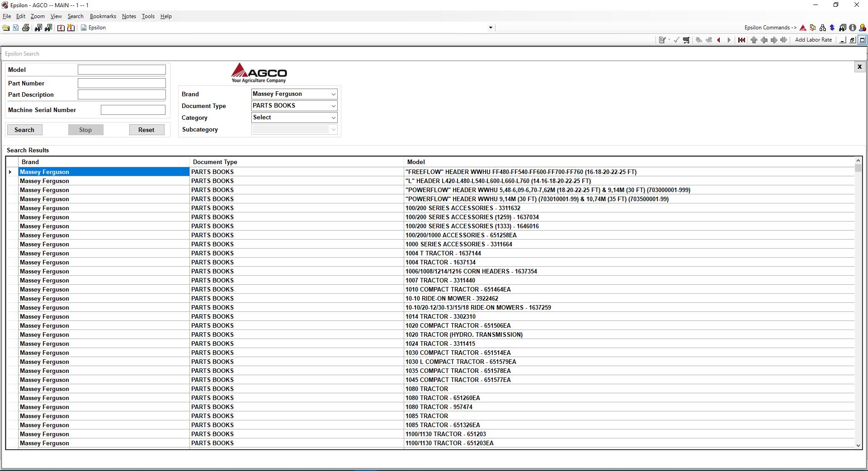Click the AGCO triangle logo icon

[803, 28]
